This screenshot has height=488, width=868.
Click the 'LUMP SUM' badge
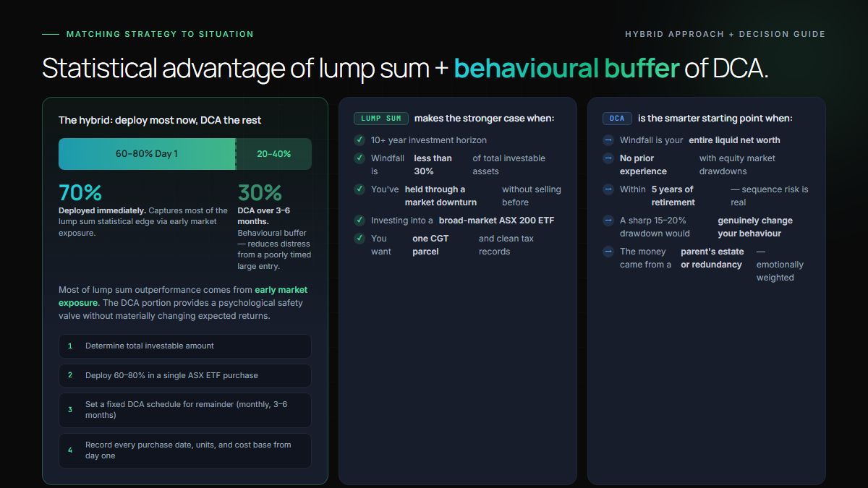click(381, 119)
